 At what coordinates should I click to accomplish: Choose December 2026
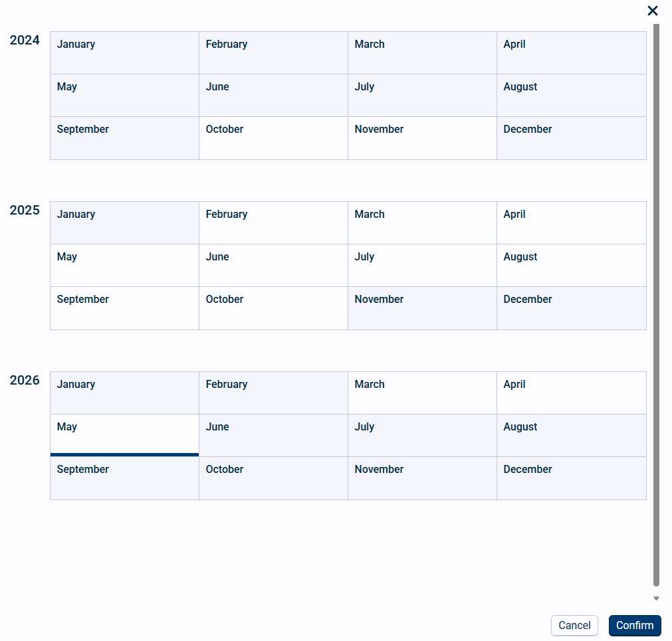pos(571,478)
